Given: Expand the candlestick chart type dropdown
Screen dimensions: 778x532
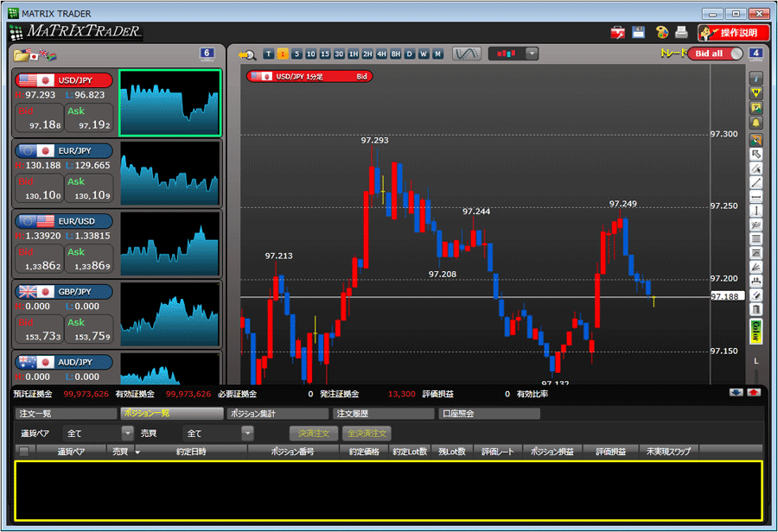Looking at the screenshot, I should point(532,54).
